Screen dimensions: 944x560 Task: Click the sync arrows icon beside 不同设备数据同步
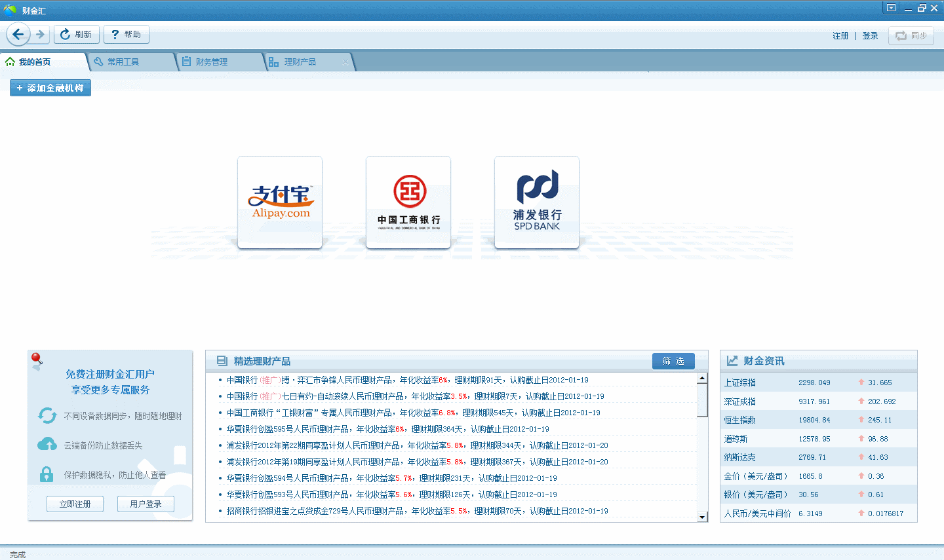click(x=47, y=415)
